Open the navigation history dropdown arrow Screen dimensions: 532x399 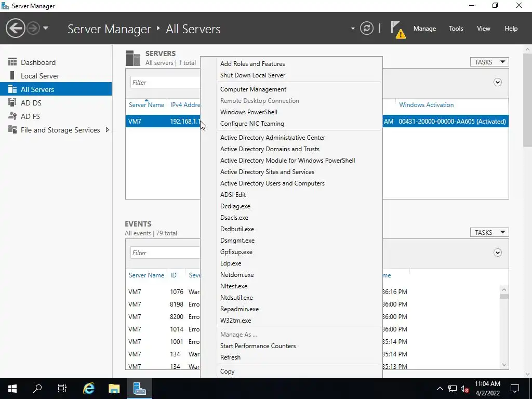coord(46,28)
